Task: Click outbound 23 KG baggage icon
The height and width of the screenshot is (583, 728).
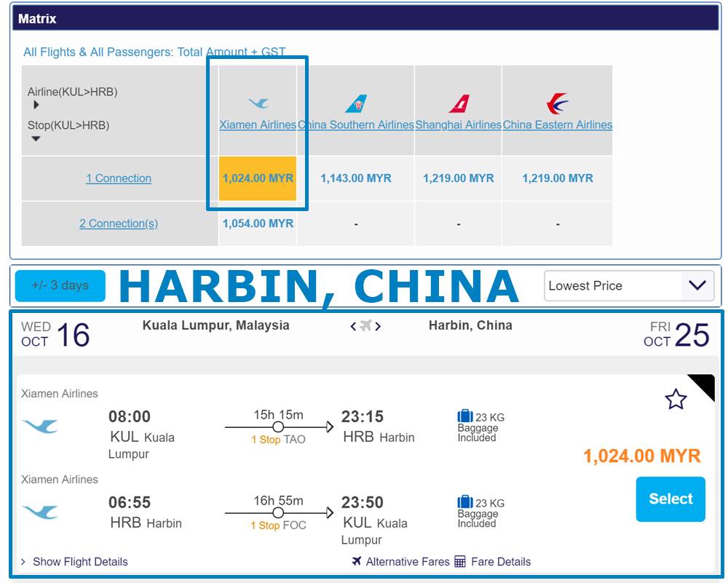Action: tap(464, 416)
